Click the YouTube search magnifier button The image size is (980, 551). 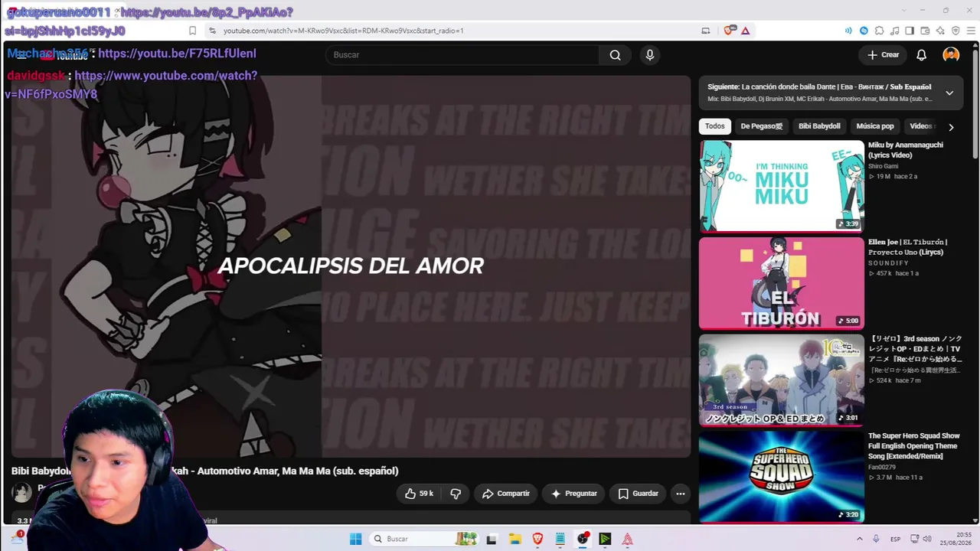pos(615,55)
